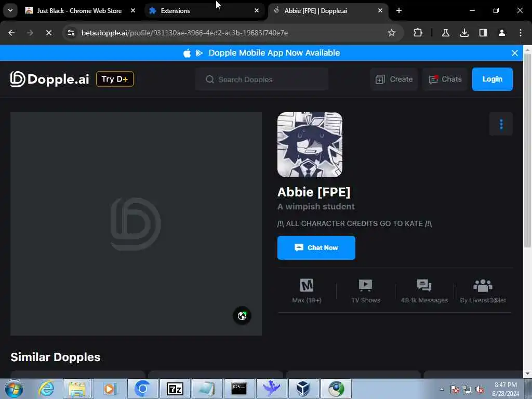
Task: Click the Login button
Action: click(x=493, y=79)
